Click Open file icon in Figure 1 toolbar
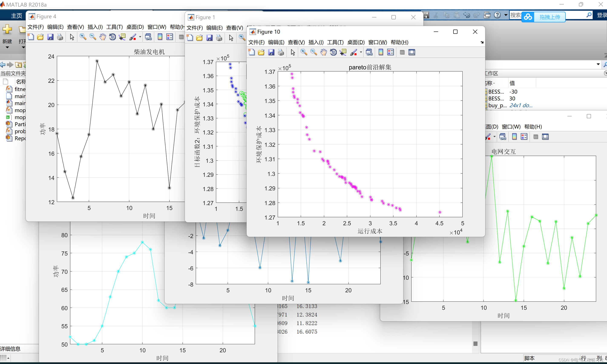The height and width of the screenshot is (364, 607). [x=199, y=38]
